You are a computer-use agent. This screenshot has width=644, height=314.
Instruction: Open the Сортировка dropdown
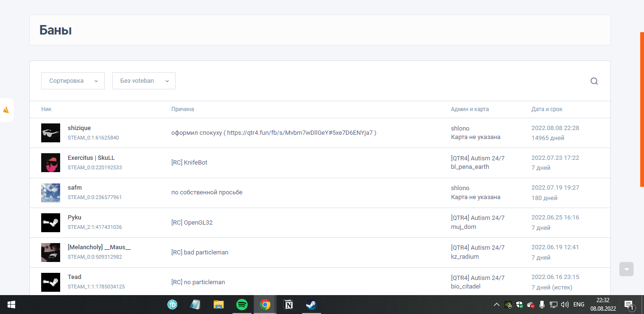pyautogui.click(x=73, y=81)
